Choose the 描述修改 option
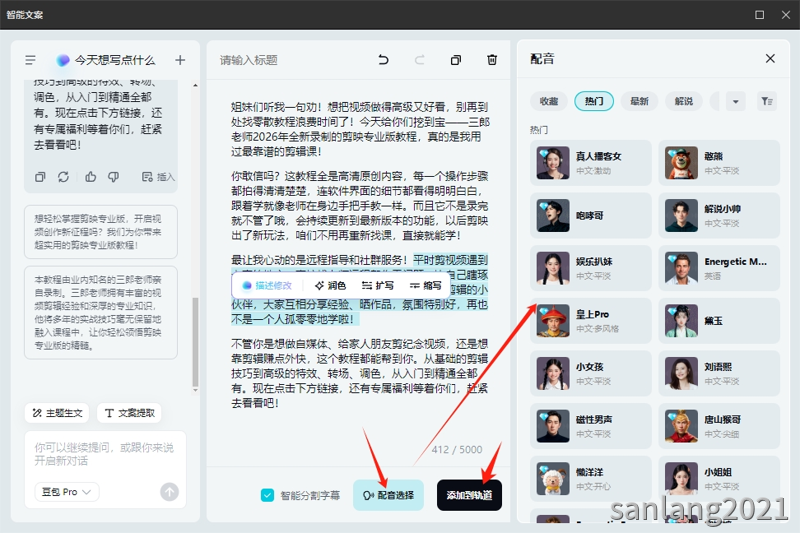Viewport: 800px width, 533px height. point(267,286)
